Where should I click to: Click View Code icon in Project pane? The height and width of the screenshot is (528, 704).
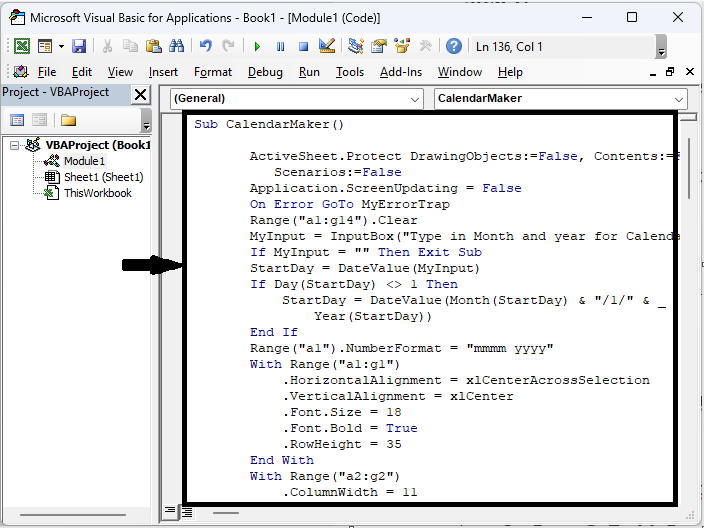(16, 120)
